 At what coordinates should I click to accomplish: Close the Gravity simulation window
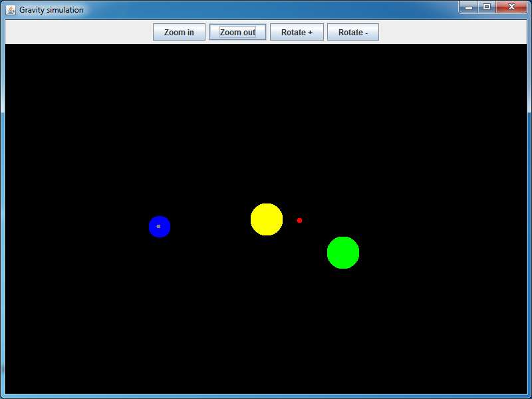click(x=511, y=7)
